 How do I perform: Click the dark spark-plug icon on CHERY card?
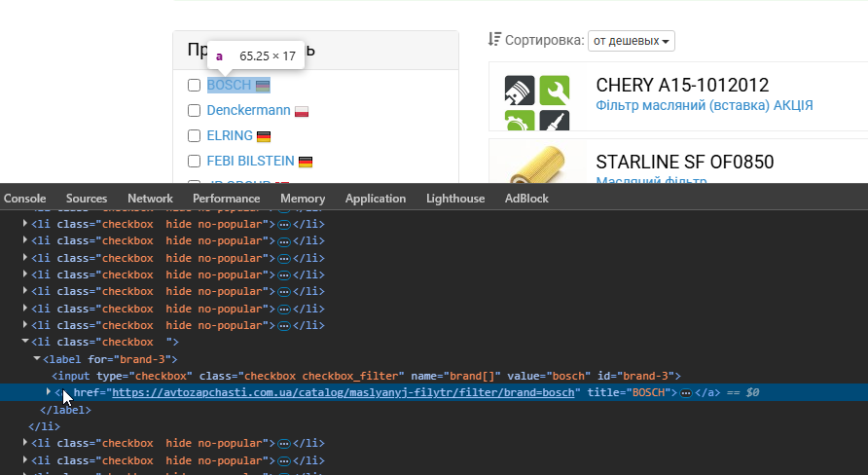coord(554,120)
